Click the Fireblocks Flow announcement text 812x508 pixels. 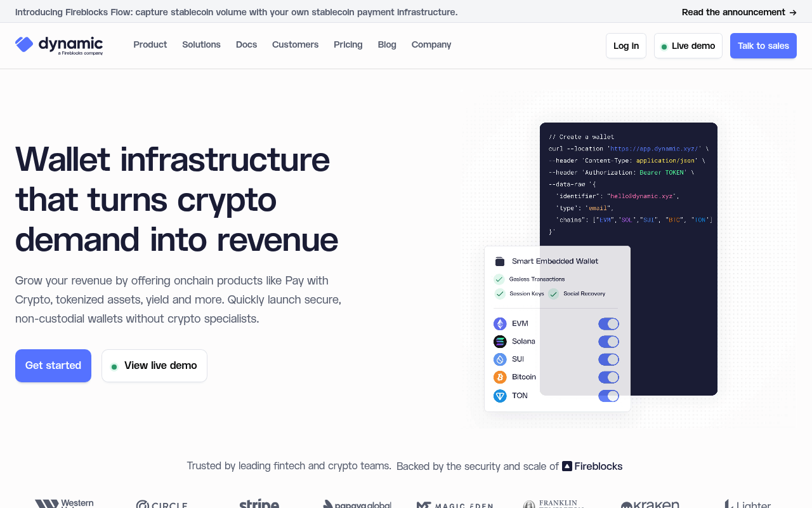pos(236,12)
